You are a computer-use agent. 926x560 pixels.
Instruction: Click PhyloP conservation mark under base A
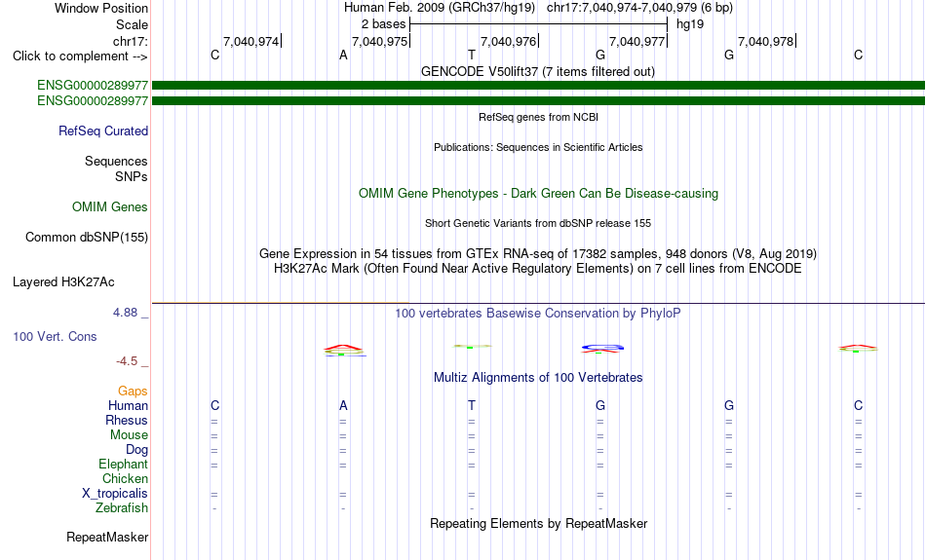tap(344, 351)
